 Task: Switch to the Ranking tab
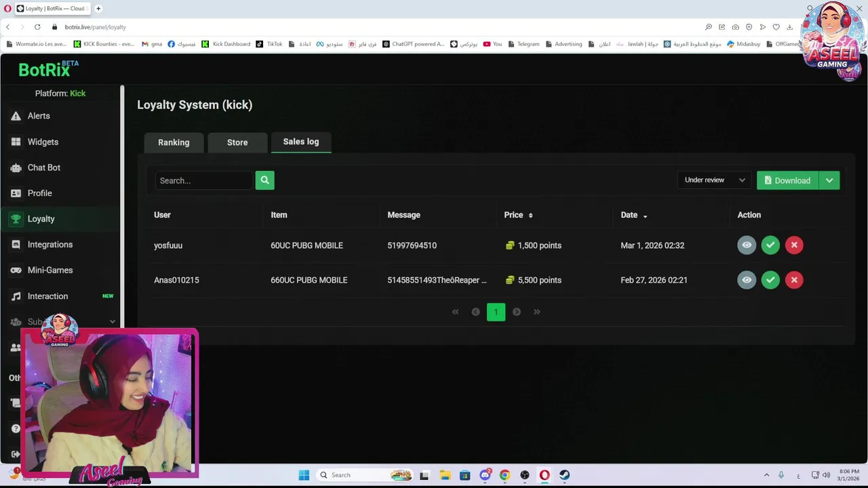click(x=174, y=142)
